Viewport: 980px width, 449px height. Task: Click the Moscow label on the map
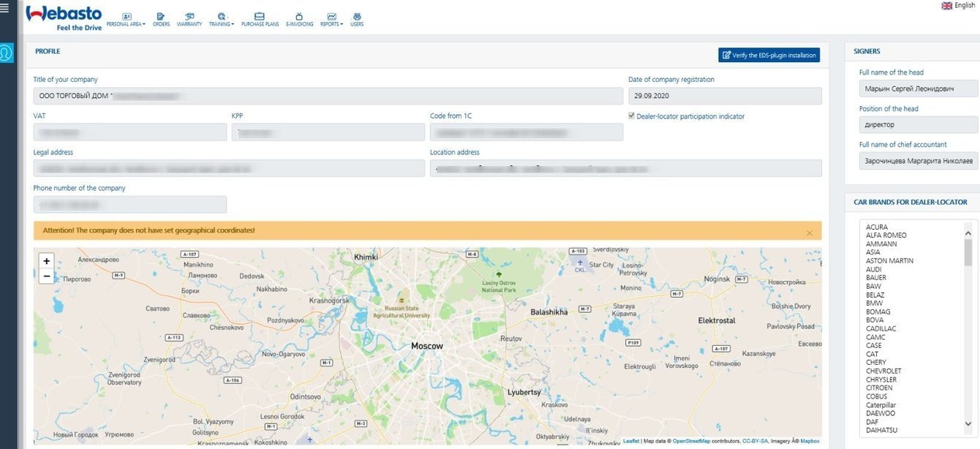pos(427,346)
